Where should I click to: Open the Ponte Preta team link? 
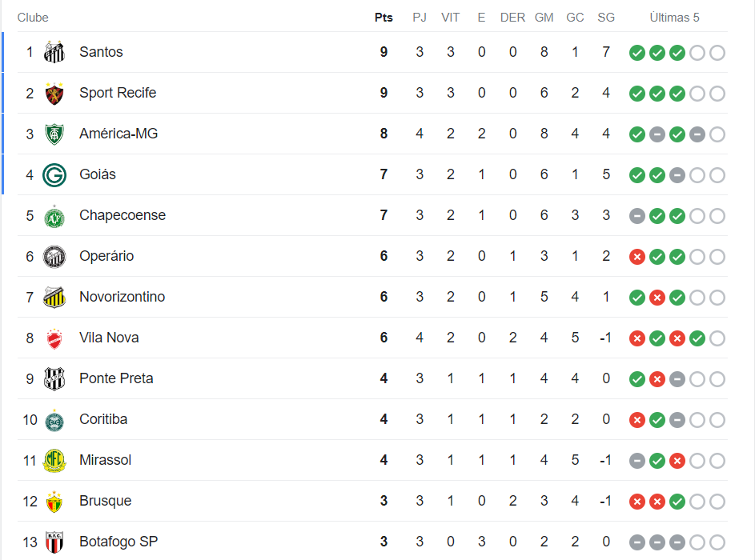click(116, 378)
